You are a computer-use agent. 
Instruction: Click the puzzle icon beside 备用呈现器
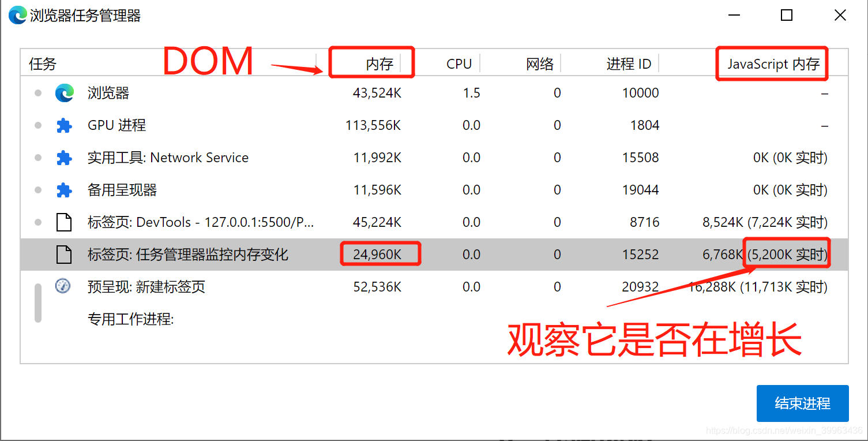coord(64,190)
